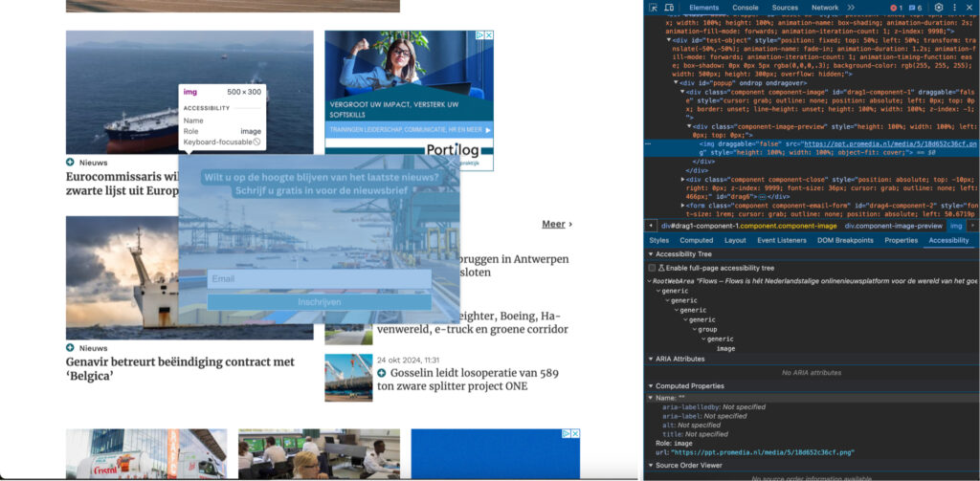Select the Accessibility pane tab
Viewport: 980px width, 481px height.
pyautogui.click(x=948, y=241)
